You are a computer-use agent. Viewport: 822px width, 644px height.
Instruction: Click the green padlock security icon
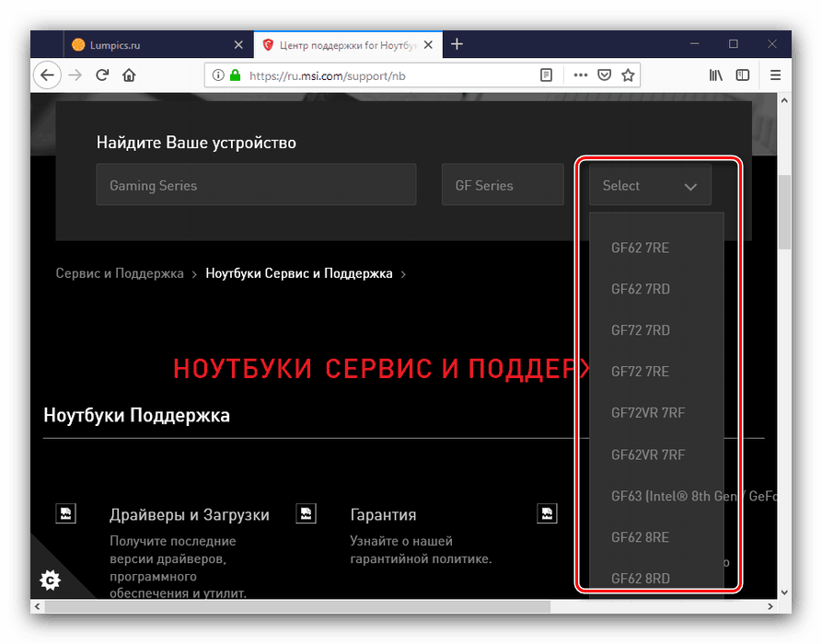click(236, 75)
